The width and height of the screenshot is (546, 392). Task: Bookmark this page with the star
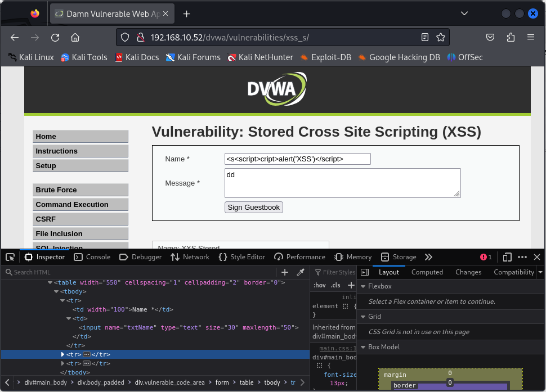click(x=441, y=37)
